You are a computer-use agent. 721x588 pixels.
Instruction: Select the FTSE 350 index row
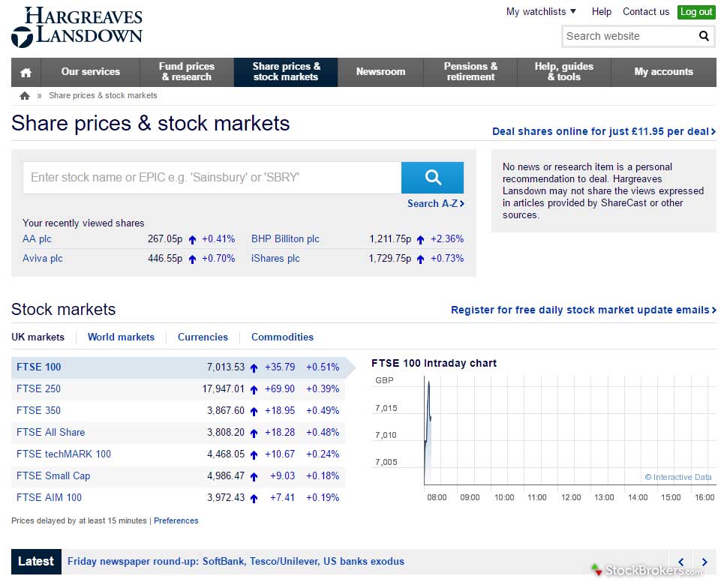178,410
